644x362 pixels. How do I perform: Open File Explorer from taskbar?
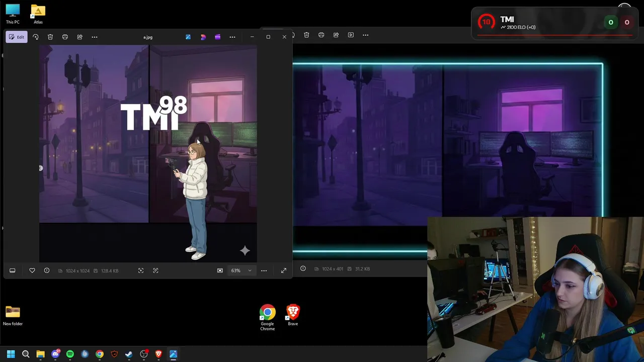40,354
